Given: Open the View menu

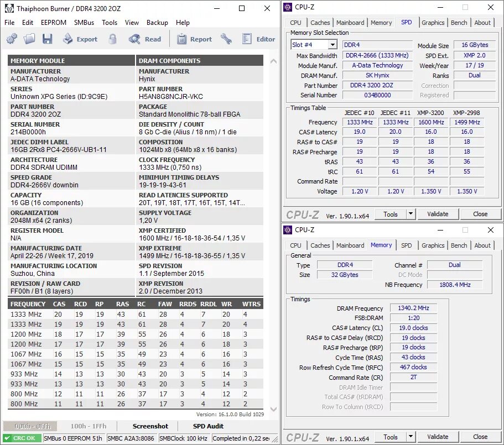Looking at the screenshot, I should coord(132,23).
